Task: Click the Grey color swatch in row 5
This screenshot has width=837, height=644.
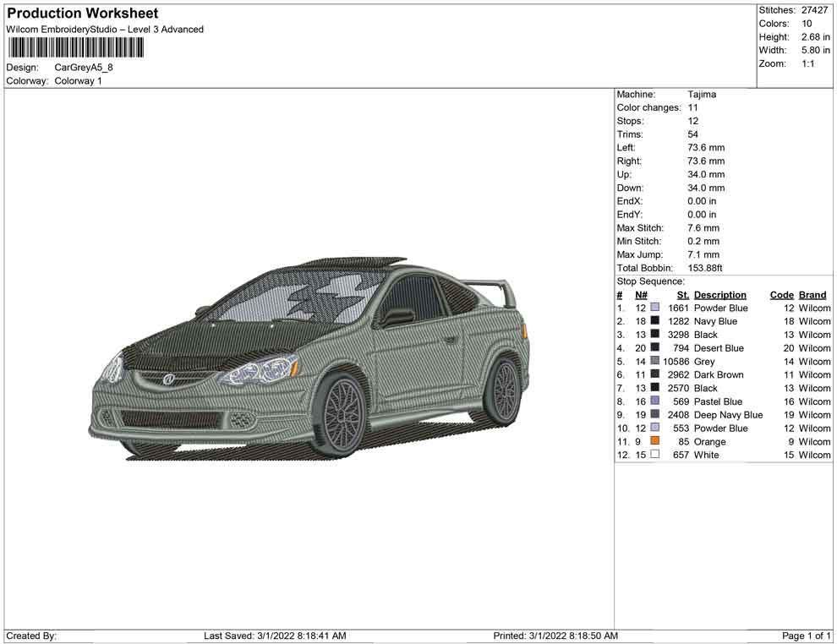Action: (655, 361)
